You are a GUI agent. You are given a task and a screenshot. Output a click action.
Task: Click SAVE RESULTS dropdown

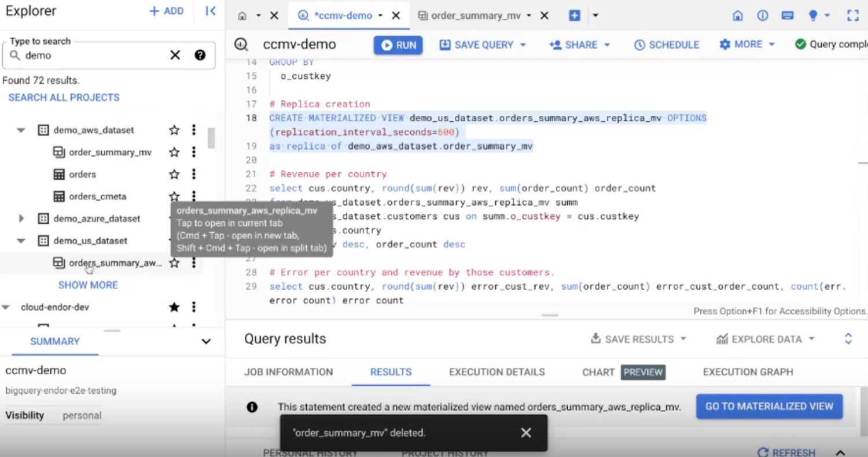[638, 339]
